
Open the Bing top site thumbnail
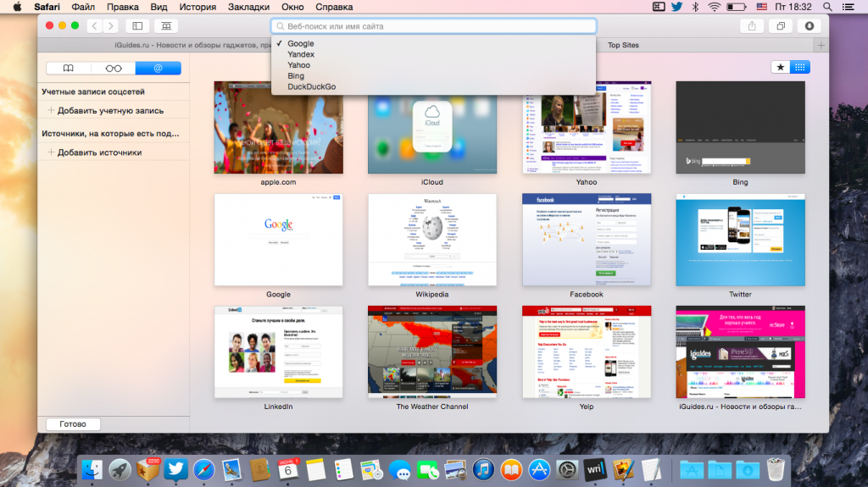click(741, 127)
